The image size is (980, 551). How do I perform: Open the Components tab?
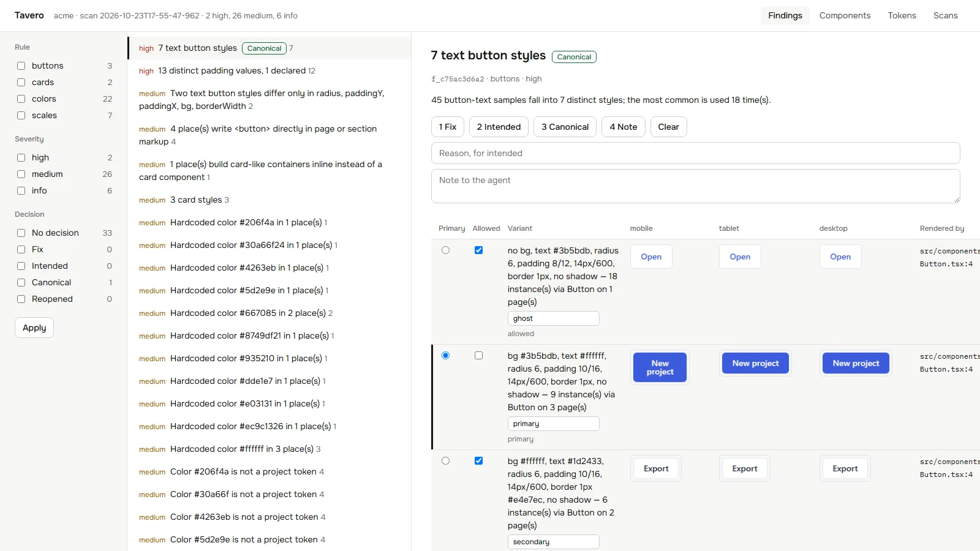[x=845, y=15]
